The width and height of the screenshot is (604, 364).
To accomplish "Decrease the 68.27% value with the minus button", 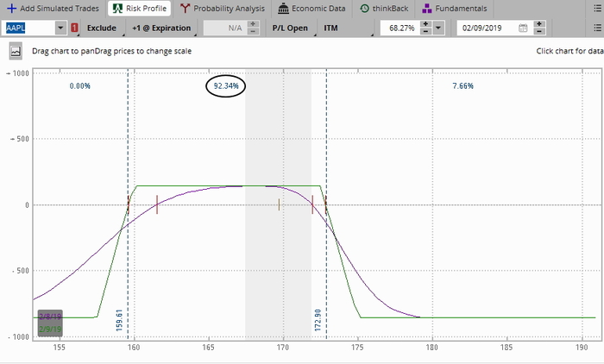I will click(425, 32).
